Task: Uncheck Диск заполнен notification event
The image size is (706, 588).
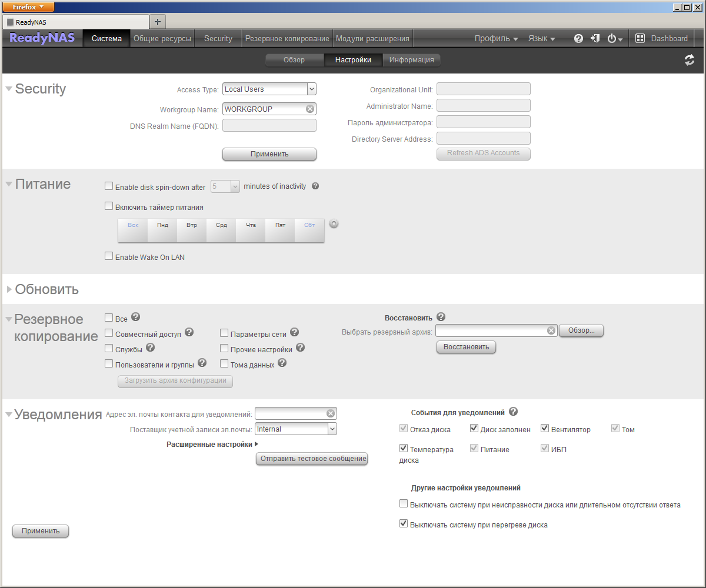Action: coord(474,428)
